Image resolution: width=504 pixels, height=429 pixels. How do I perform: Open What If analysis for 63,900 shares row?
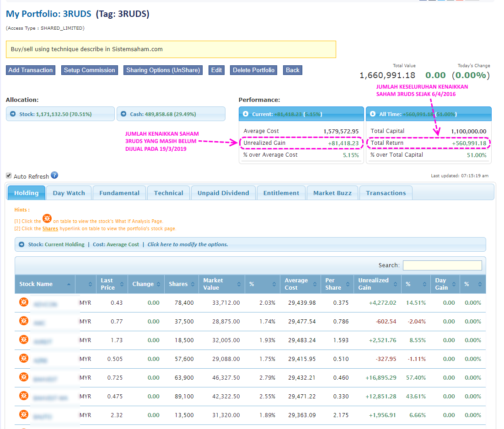pyautogui.click(x=24, y=377)
